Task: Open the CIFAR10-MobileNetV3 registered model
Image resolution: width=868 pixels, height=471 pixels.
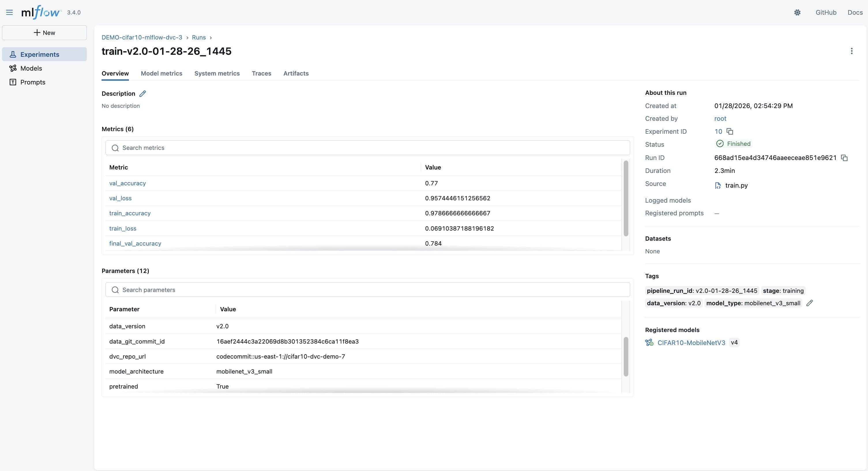Action: coord(692,342)
